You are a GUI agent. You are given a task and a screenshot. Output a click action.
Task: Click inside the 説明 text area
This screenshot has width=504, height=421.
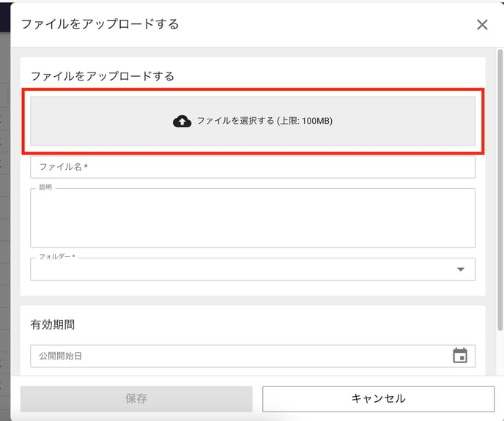click(253, 218)
